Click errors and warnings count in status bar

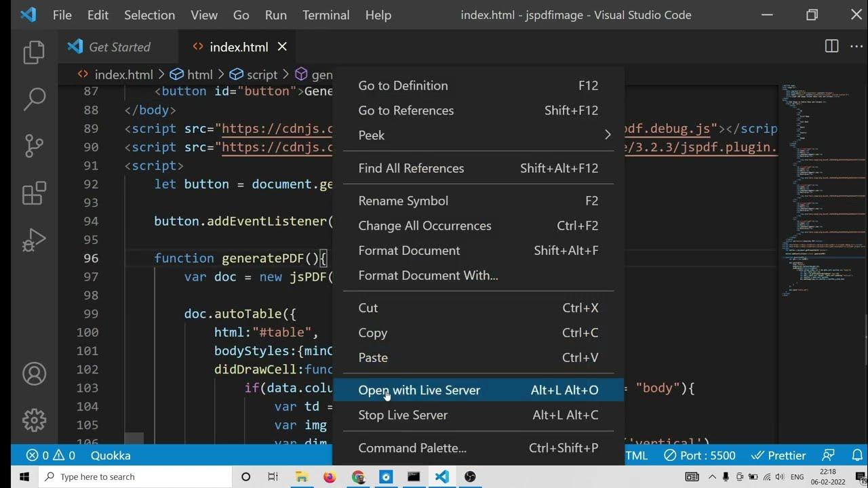pyautogui.click(x=51, y=455)
